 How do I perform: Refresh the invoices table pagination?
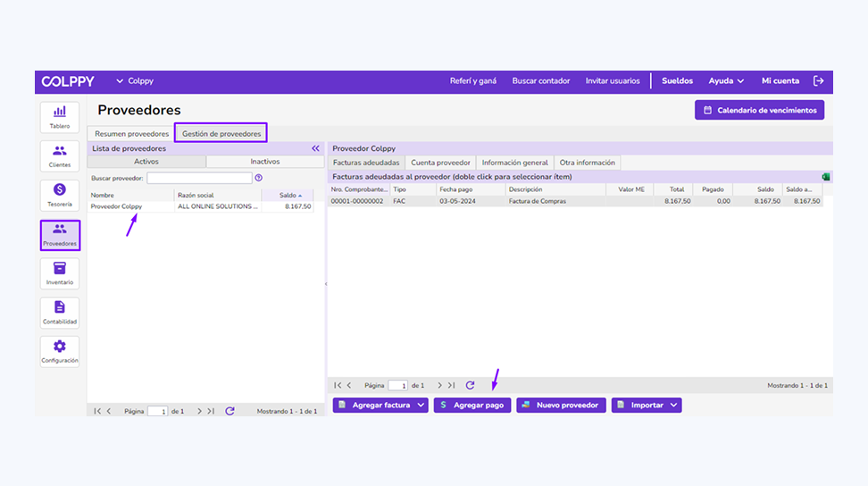(x=470, y=385)
